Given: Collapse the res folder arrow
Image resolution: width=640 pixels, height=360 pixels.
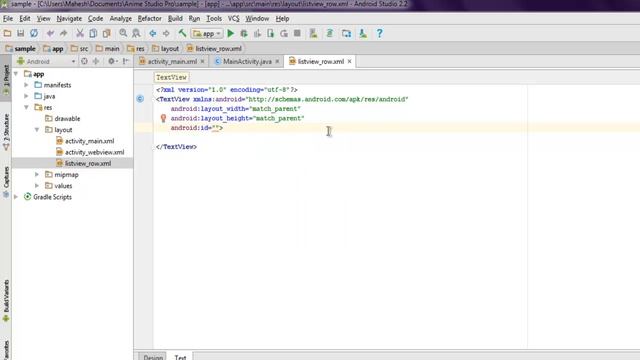Looking at the screenshot, I should (x=27, y=107).
